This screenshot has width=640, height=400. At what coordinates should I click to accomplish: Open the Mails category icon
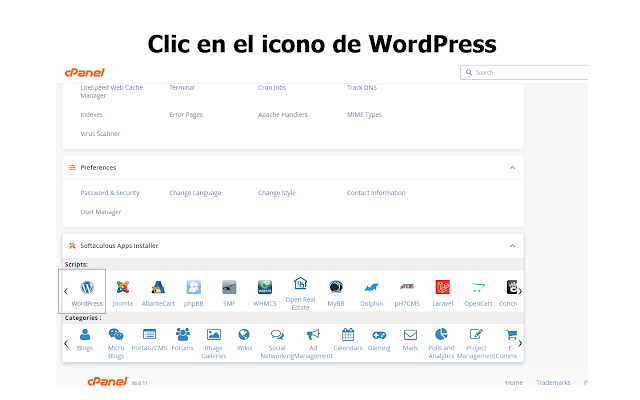[x=410, y=335]
